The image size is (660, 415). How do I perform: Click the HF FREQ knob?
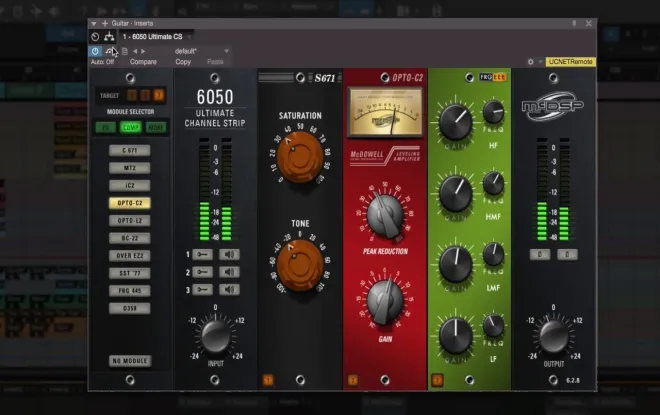pos(493,112)
